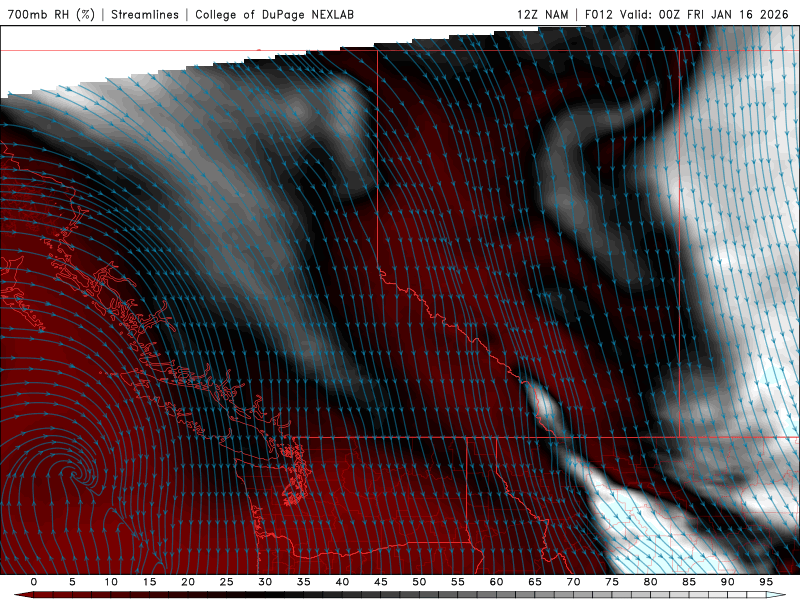Click "College of DuPage NEXLAB" header text
The width and height of the screenshot is (800, 600).
[x=274, y=14]
